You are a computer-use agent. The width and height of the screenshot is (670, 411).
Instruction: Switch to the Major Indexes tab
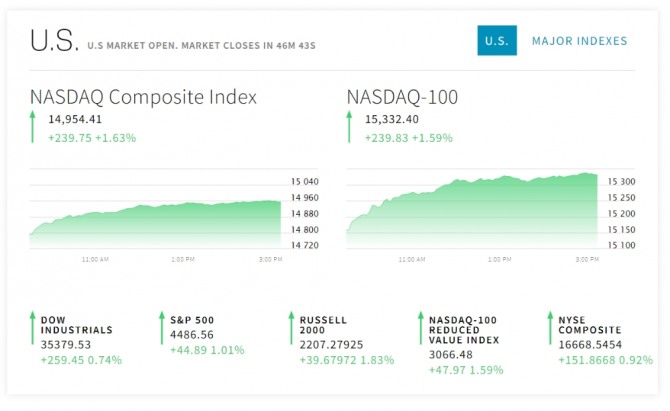tap(579, 41)
